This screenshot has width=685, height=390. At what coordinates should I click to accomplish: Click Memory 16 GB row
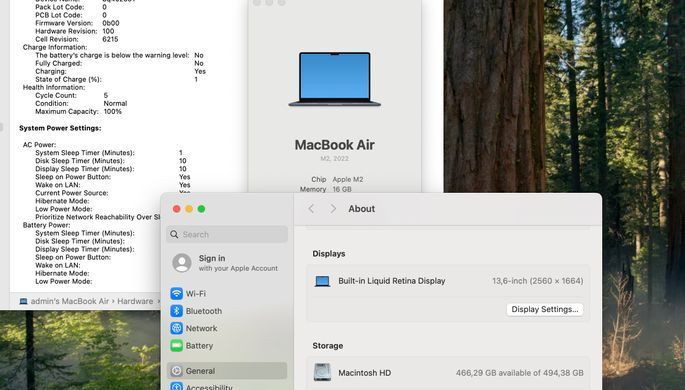tap(325, 189)
